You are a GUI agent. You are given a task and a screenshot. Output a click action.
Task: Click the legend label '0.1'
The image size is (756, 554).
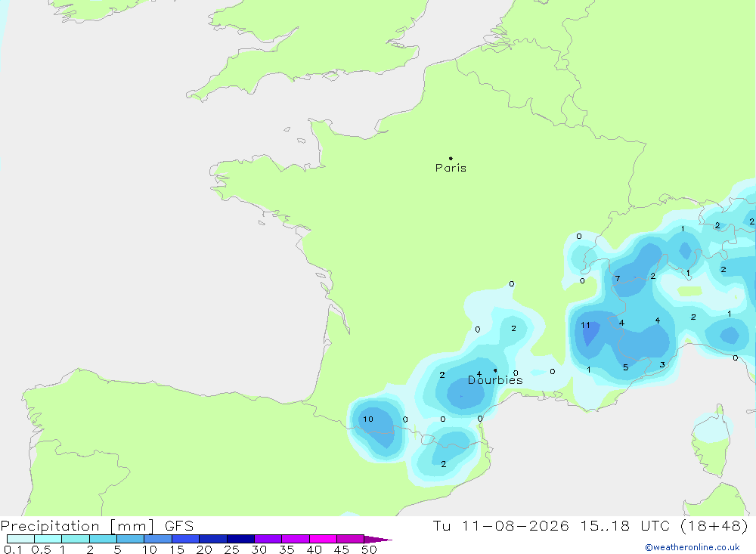pos(13,549)
